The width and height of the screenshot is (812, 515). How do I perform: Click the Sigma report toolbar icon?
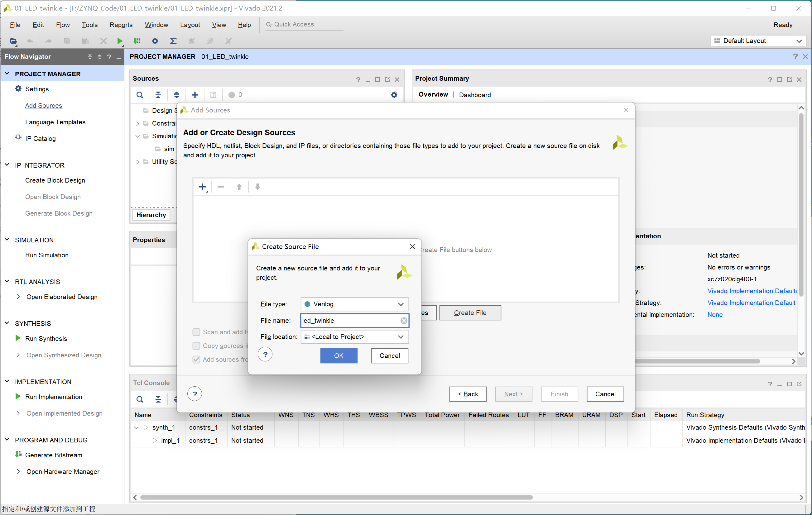[x=173, y=41]
